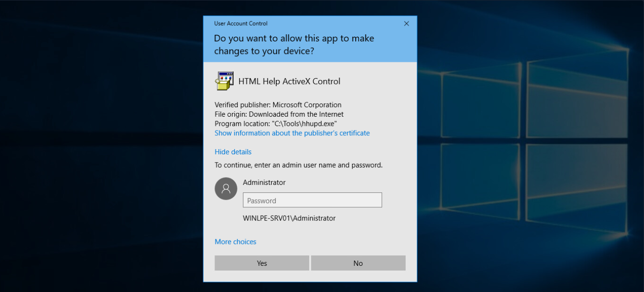Click the HTML Help ActiveX Control installer icon
The image size is (644, 292).
(x=224, y=81)
